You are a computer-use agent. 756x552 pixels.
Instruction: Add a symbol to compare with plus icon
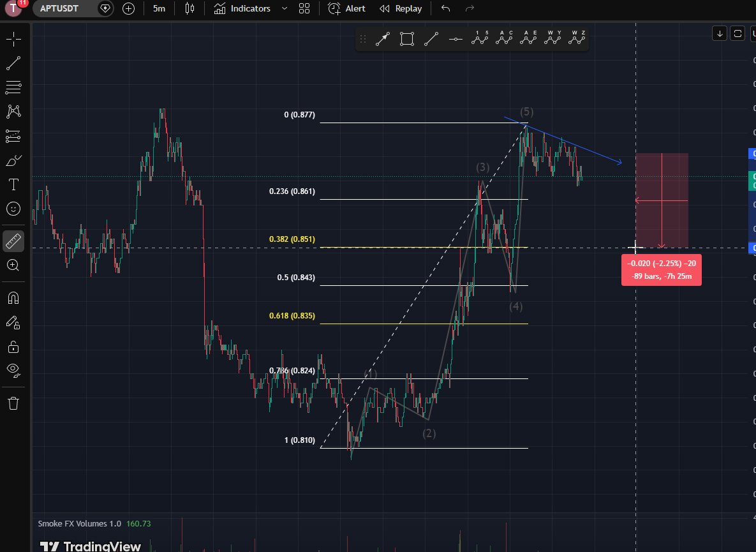tap(128, 8)
